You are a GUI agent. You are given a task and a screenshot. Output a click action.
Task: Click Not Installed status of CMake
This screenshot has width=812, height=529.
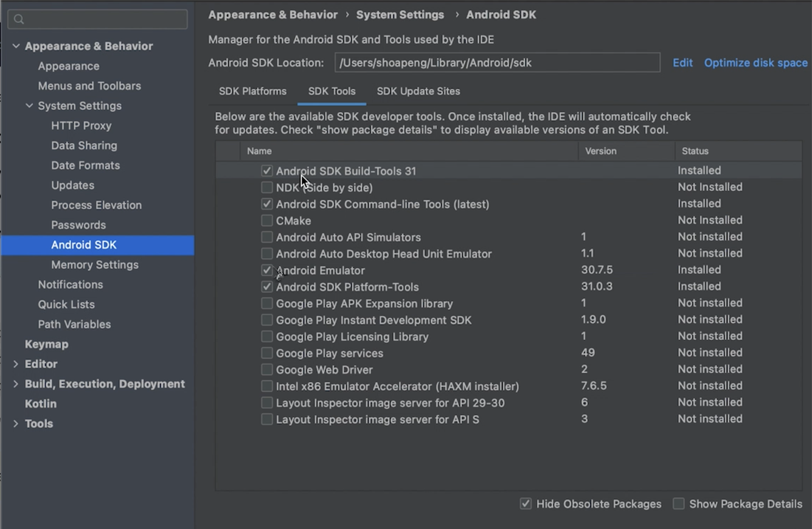[x=710, y=220]
